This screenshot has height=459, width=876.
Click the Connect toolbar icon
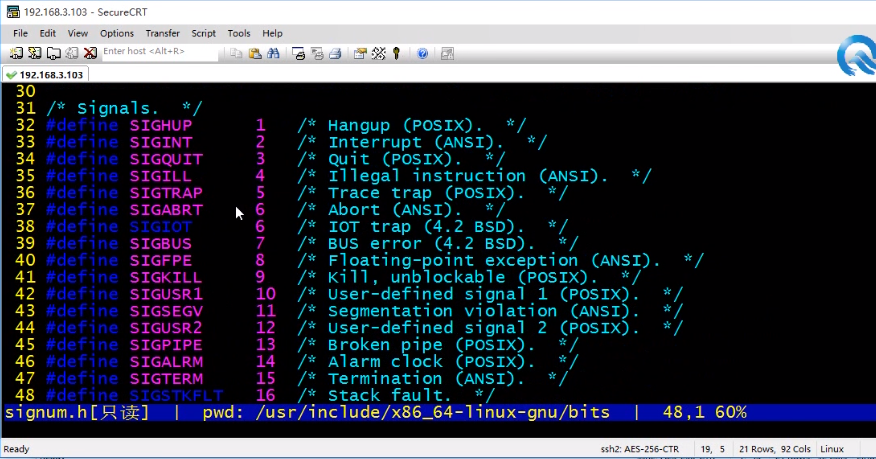pyautogui.click(x=16, y=53)
